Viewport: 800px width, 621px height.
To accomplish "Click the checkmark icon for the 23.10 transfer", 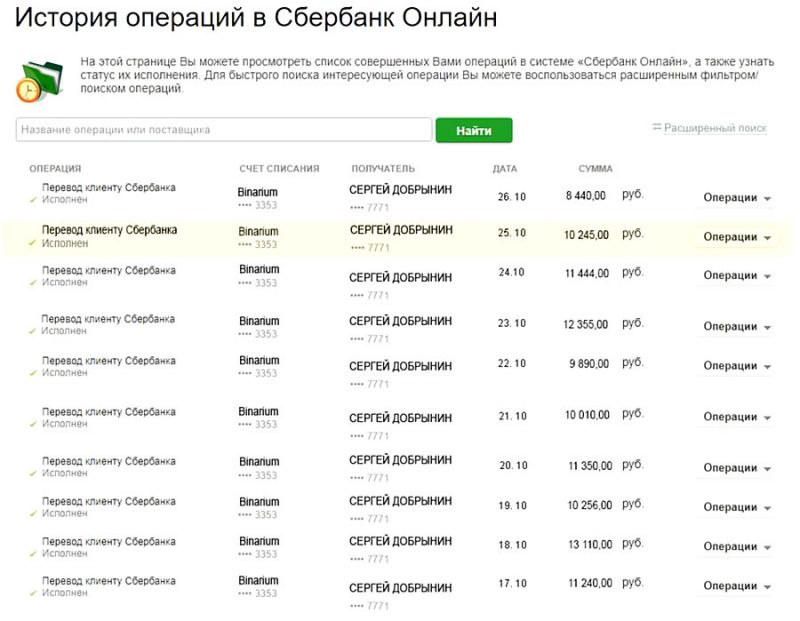I will (33, 331).
